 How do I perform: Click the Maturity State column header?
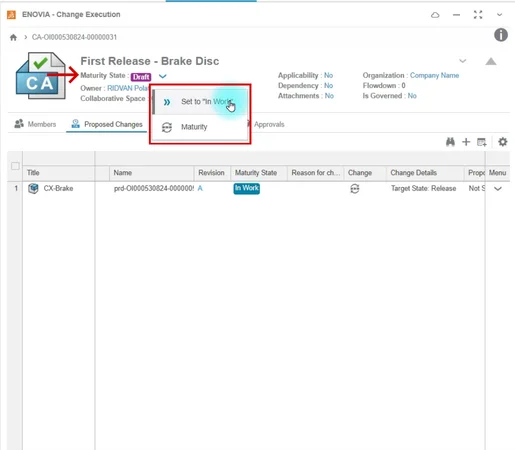[256, 173]
